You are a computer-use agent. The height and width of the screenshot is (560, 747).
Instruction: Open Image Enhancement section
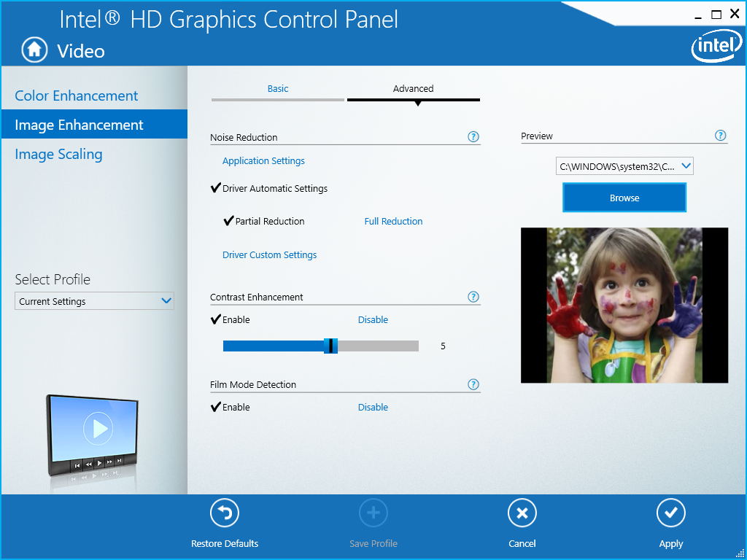94,124
